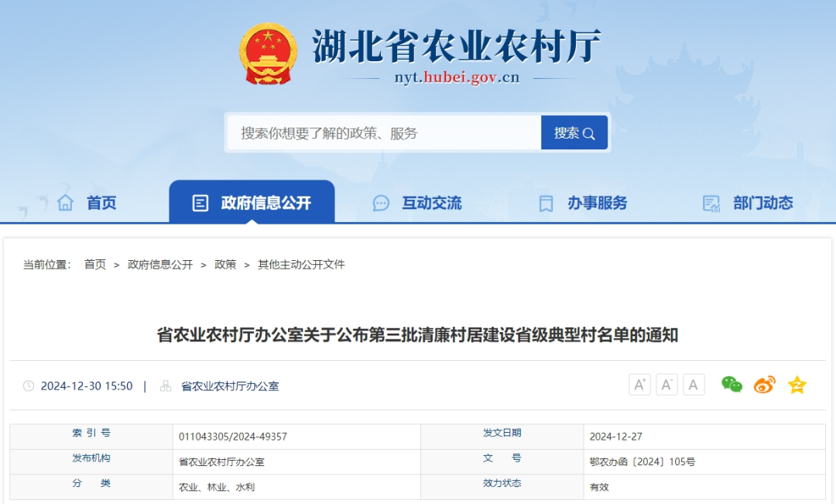The width and height of the screenshot is (836, 504).
Task: Navigate to 其他主动公开文件 breadcrumb
Action: [301, 265]
